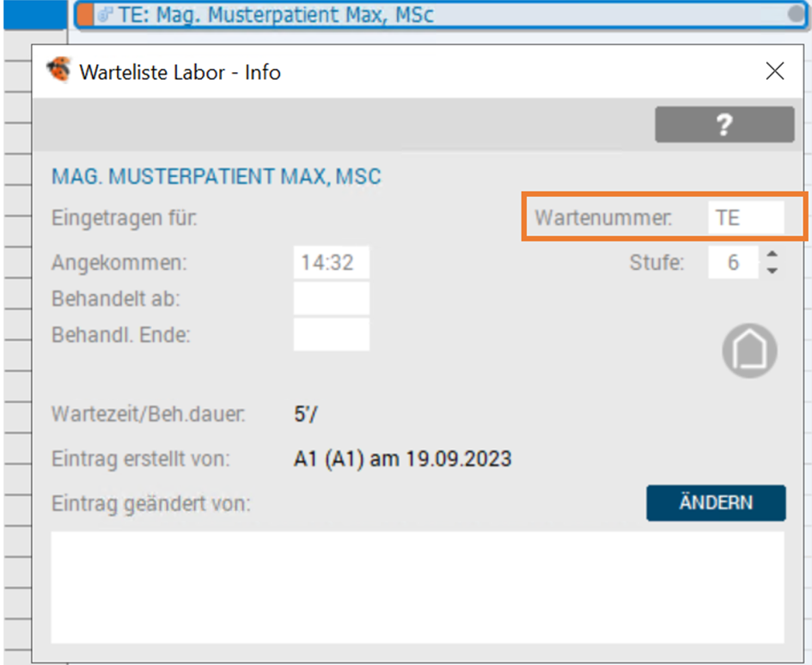The width and height of the screenshot is (812, 665).
Task: Click the Angekommen time field 14:32
Action: 332,263
